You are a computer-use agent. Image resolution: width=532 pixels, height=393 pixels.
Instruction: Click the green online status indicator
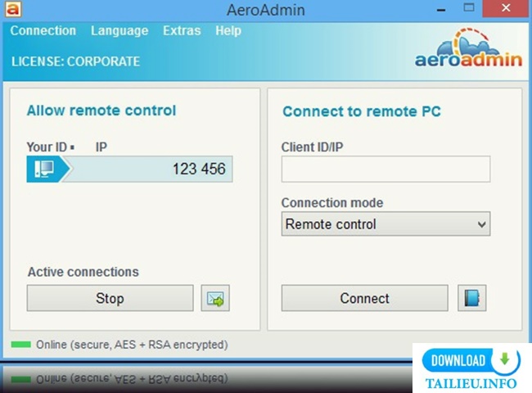(20, 345)
